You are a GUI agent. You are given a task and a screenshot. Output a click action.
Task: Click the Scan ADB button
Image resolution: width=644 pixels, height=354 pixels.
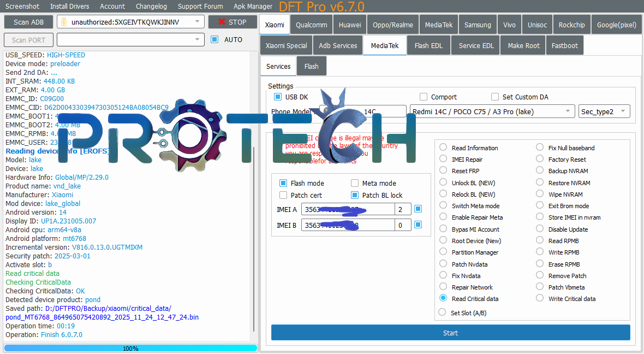pos(28,22)
